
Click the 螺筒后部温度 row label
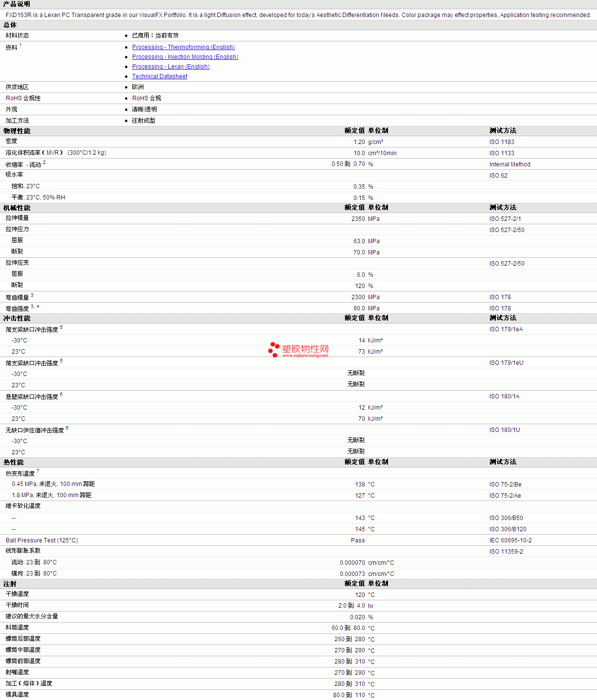(23, 639)
